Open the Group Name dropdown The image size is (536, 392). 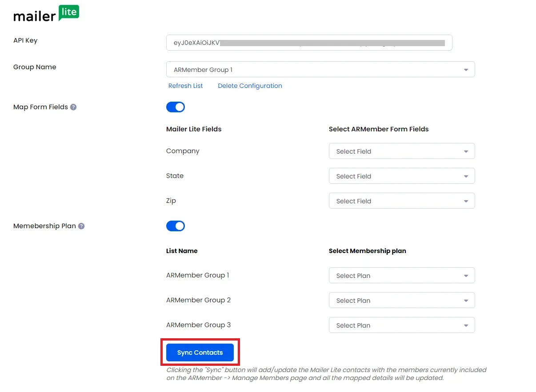(320, 69)
